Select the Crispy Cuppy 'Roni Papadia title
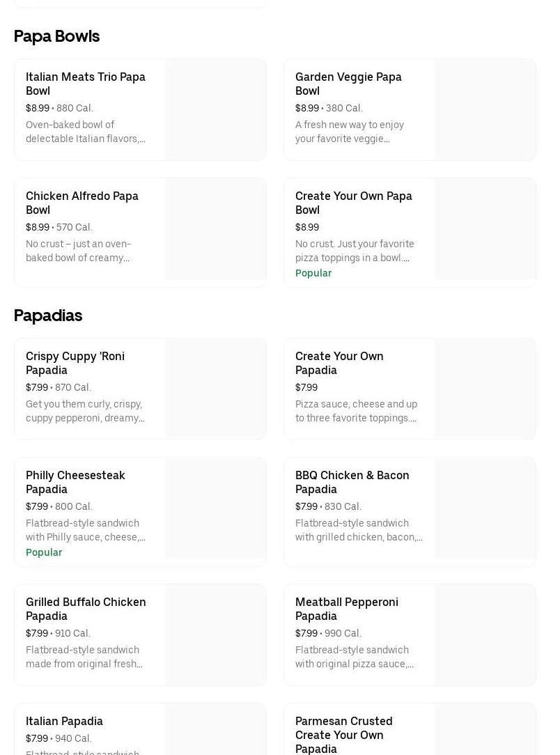Screen dimensions: 560x755 coord(75,363)
